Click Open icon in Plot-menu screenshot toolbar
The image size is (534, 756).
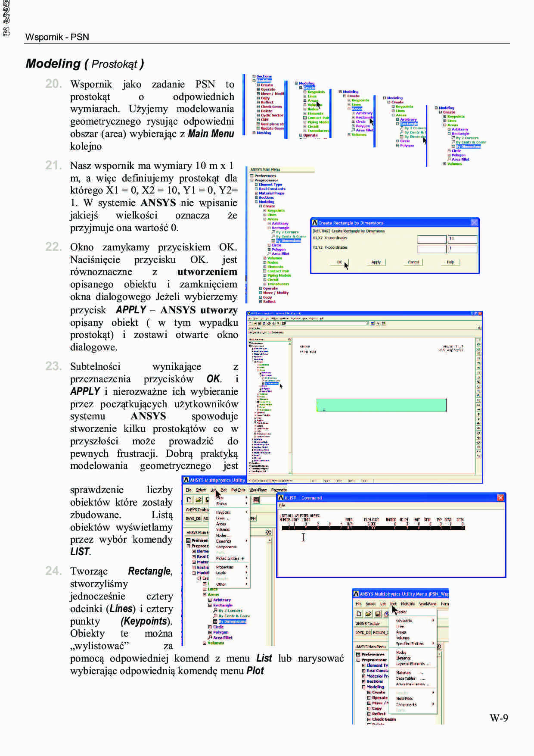368,614
